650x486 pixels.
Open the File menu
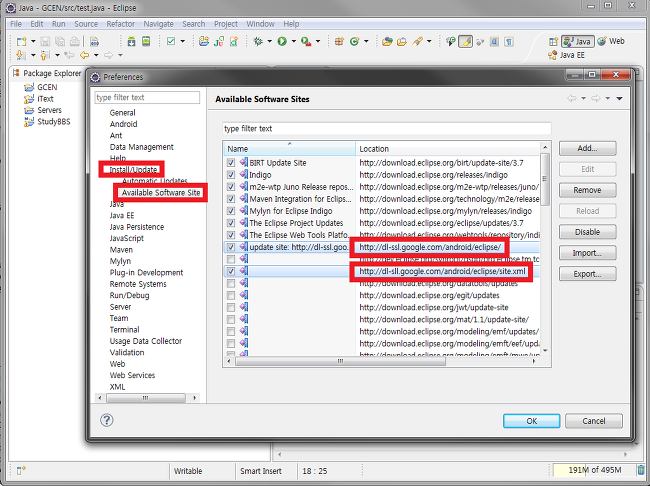[x=16, y=24]
